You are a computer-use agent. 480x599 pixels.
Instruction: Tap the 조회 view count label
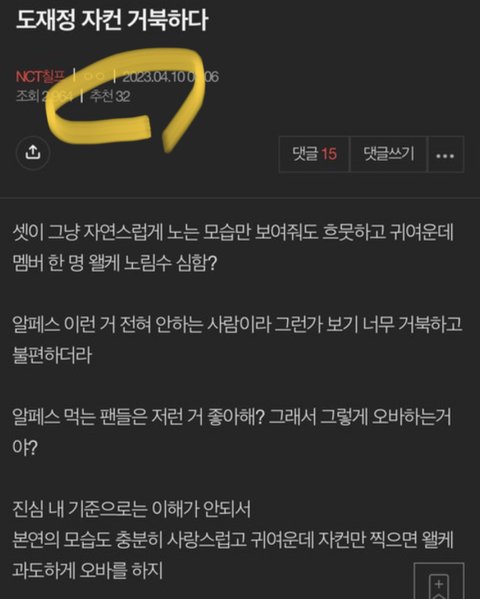coord(29,96)
